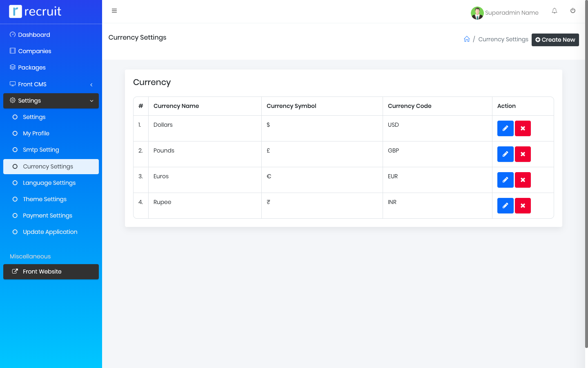Delete the Pounds currency row
Image resolution: width=588 pixels, height=368 pixels.
pyautogui.click(x=523, y=154)
